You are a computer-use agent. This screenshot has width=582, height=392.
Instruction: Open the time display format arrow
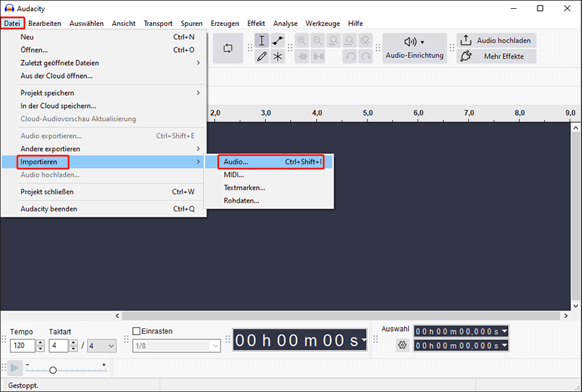coord(364,339)
